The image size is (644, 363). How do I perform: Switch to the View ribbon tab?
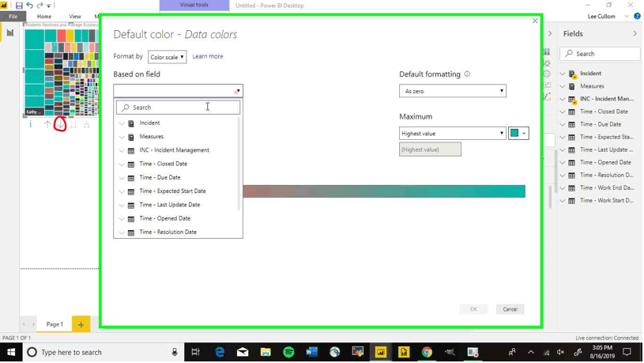pos(75,17)
